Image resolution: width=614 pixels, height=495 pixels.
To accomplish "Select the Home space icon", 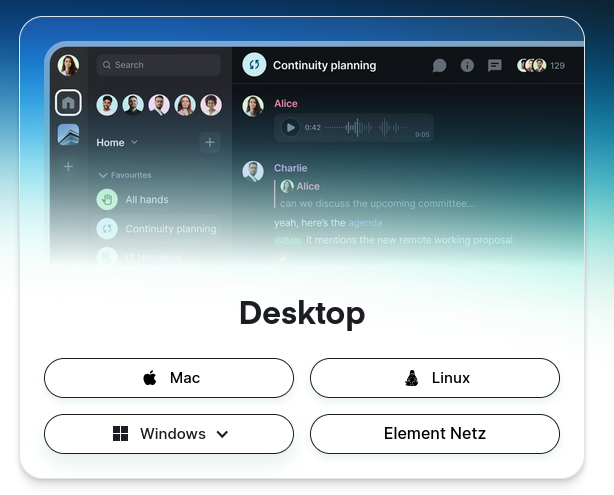I will point(68,103).
